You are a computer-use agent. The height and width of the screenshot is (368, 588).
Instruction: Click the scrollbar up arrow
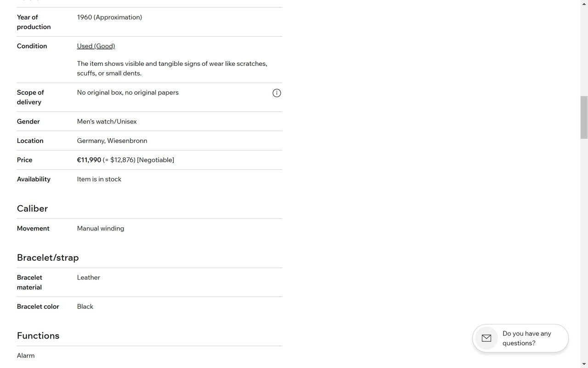584,4
